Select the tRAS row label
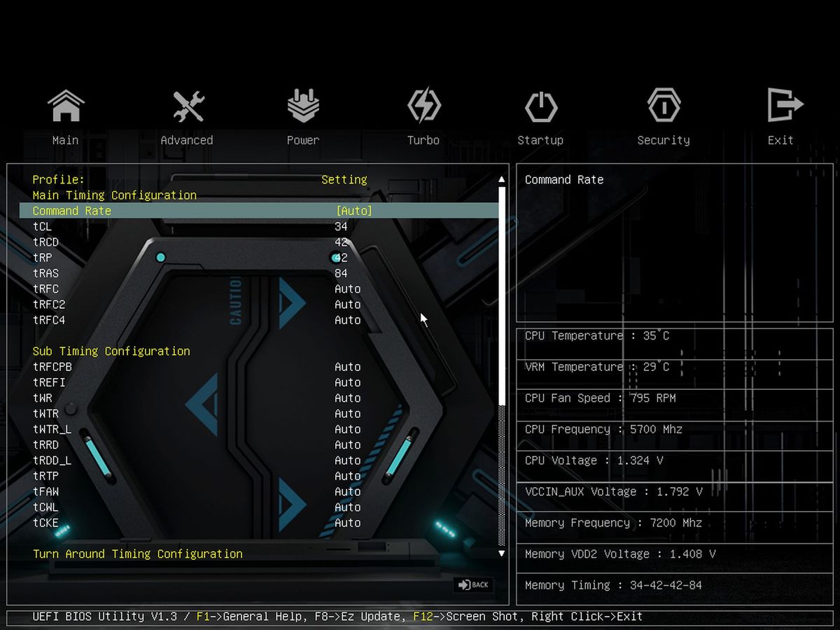This screenshot has width=840, height=630. point(45,273)
